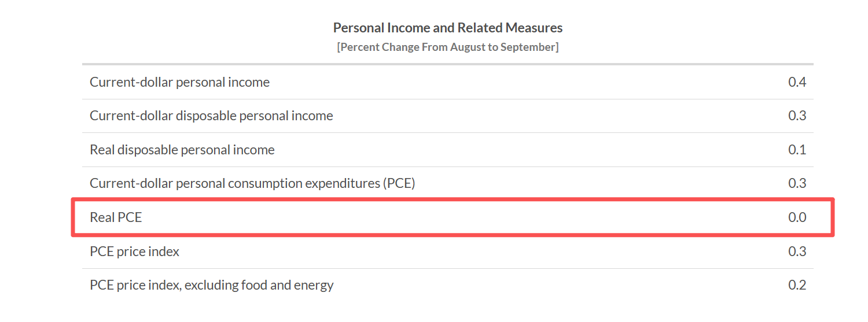Click the 'Real PCE' row label
This screenshot has height=322, width=868.
[116, 217]
